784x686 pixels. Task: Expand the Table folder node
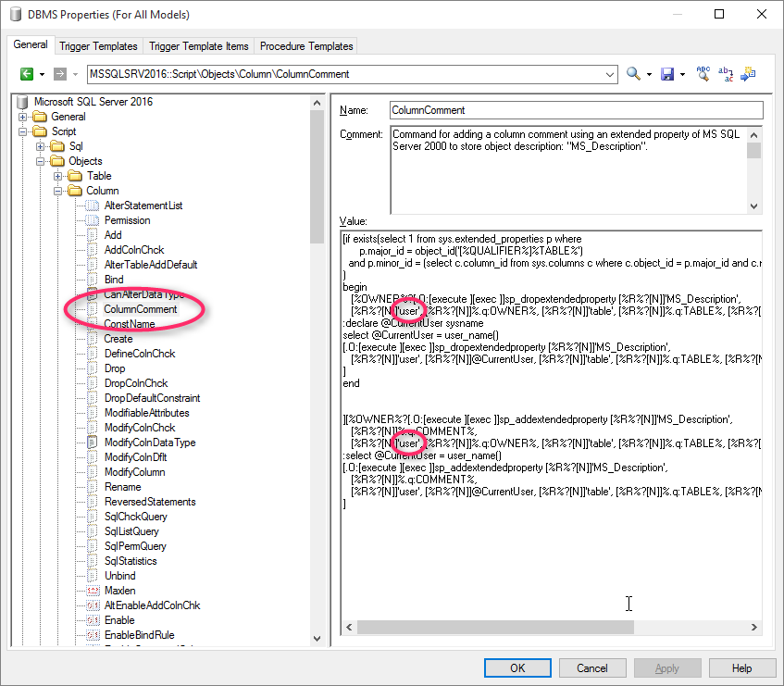pyautogui.click(x=58, y=176)
